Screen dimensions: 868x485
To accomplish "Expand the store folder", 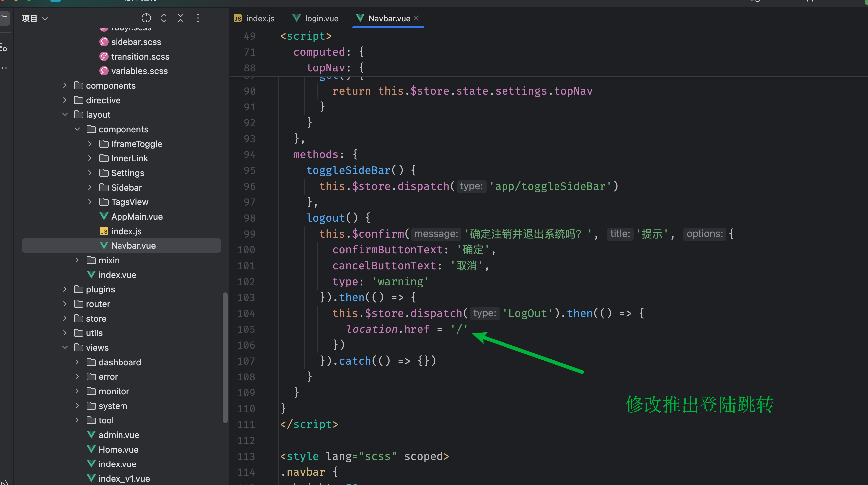I will point(65,318).
